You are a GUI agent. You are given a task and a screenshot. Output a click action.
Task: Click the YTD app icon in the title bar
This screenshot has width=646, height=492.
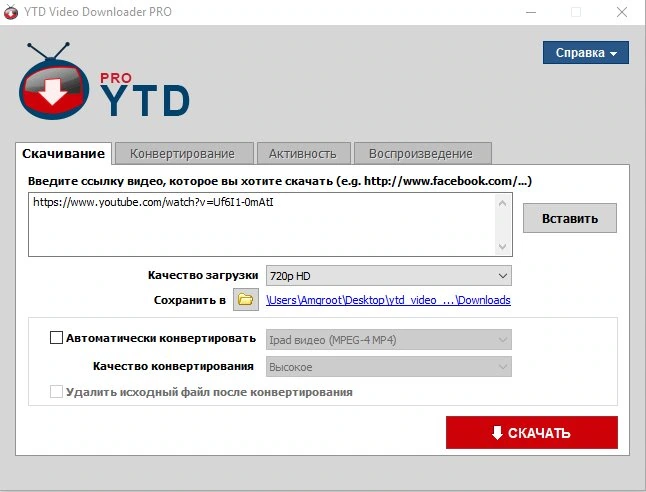pyautogui.click(x=11, y=12)
